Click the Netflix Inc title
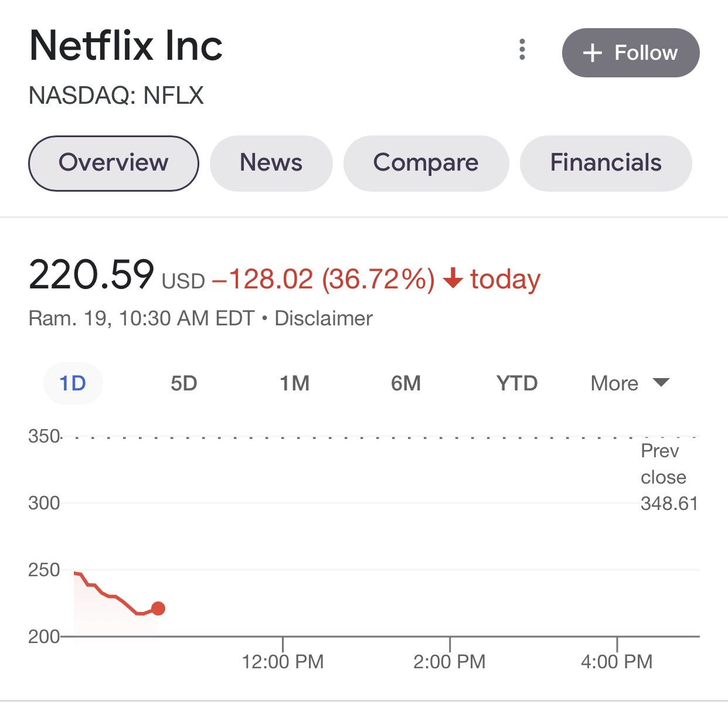The height and width of the screenshot is (714, 728). pyautogui.click(x=126, y=46)
